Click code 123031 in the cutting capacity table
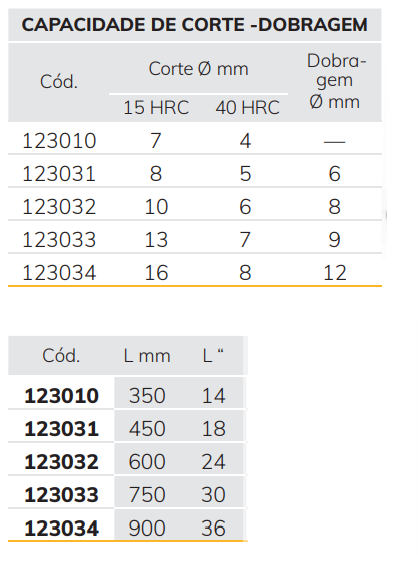Viewport: 418px width, 562px height. point(59,174)
